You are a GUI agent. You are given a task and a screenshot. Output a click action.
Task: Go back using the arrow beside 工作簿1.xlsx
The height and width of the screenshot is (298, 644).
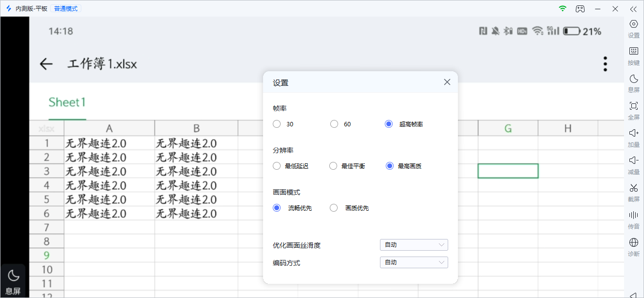click(x=45, y=63)
